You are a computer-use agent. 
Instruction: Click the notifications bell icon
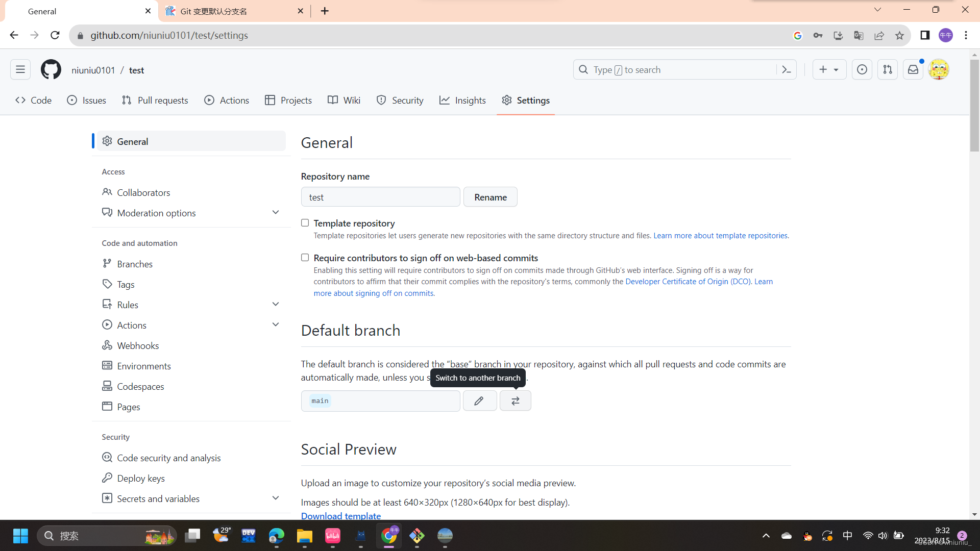(913, 69)
